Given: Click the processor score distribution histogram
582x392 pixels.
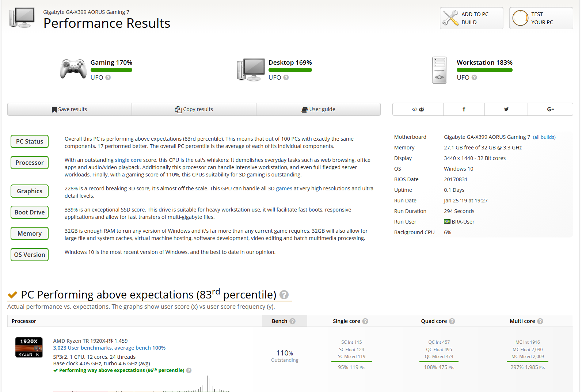Looking at the screenshot, I should (x=141, y=384).
